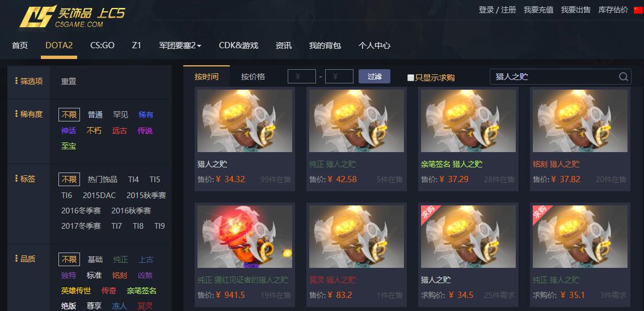
Task: Select the 不限 rarity option
Action: pyautogui.click(x=69, y=115)
